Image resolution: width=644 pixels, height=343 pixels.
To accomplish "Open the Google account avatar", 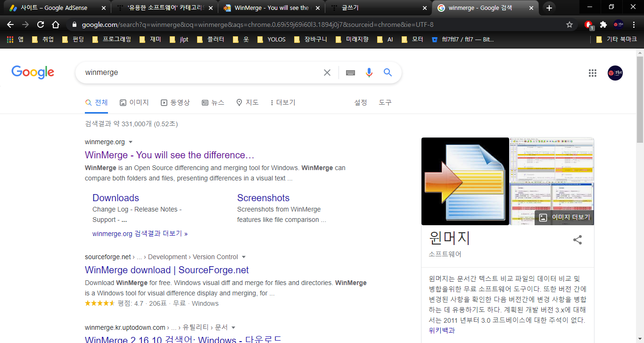I will [615, 73].
